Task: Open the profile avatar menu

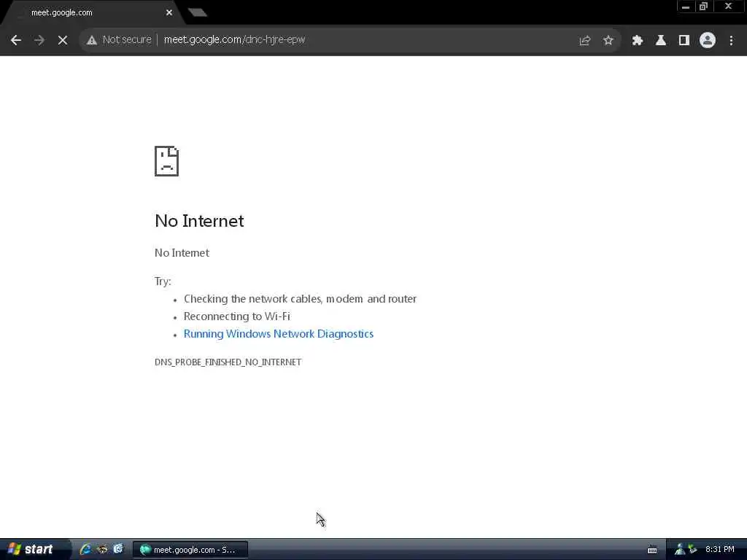Action: pyautogui.click(x=708, y=41)
